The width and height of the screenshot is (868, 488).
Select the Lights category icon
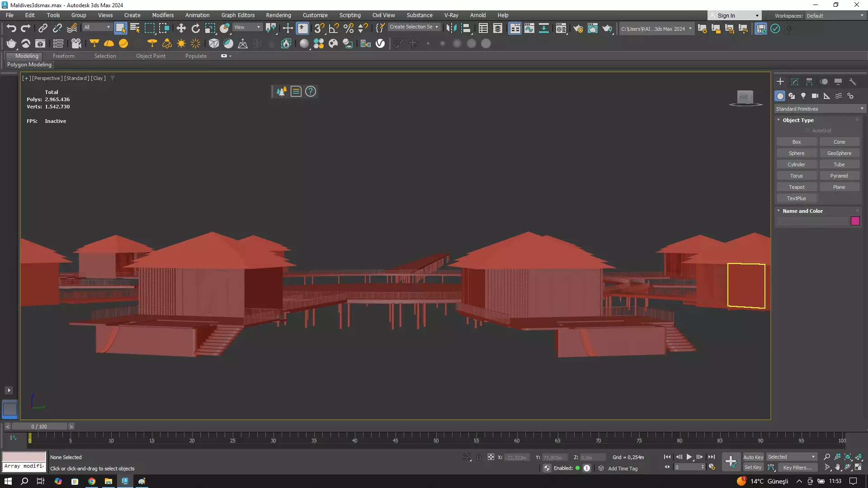[x=803, y=96]
